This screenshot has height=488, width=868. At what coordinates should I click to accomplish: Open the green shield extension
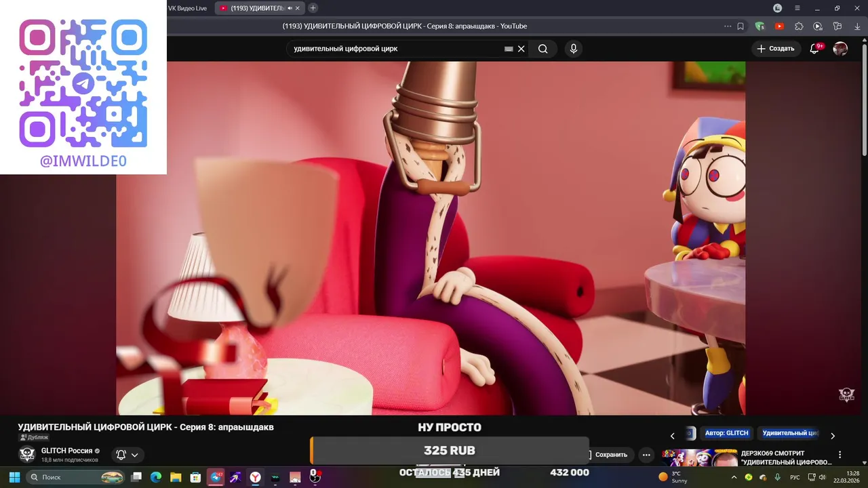pyautogui.click(x=760, y=26)
